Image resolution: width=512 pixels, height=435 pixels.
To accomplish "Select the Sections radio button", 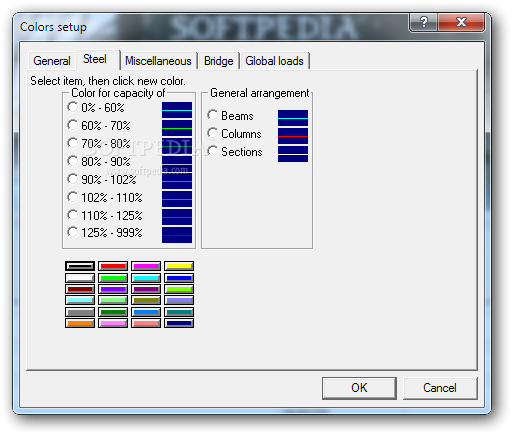I will [212, 151].
